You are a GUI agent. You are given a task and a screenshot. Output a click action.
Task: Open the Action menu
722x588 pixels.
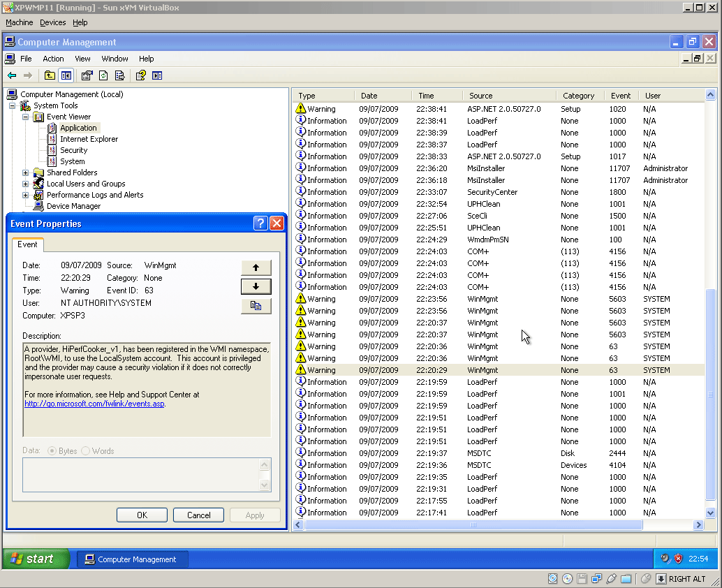click(x=53, y=59)
